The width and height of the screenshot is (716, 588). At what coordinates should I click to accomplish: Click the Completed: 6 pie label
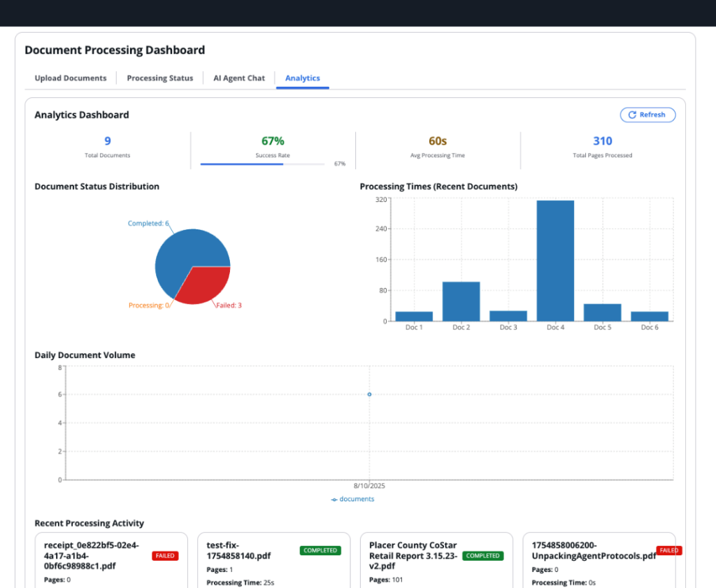(148, 223)
